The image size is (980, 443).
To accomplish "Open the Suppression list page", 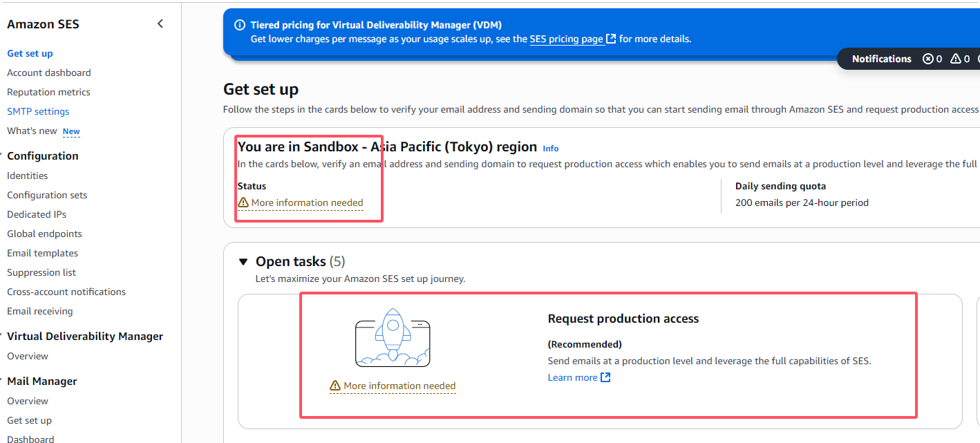I will [41, 272].
